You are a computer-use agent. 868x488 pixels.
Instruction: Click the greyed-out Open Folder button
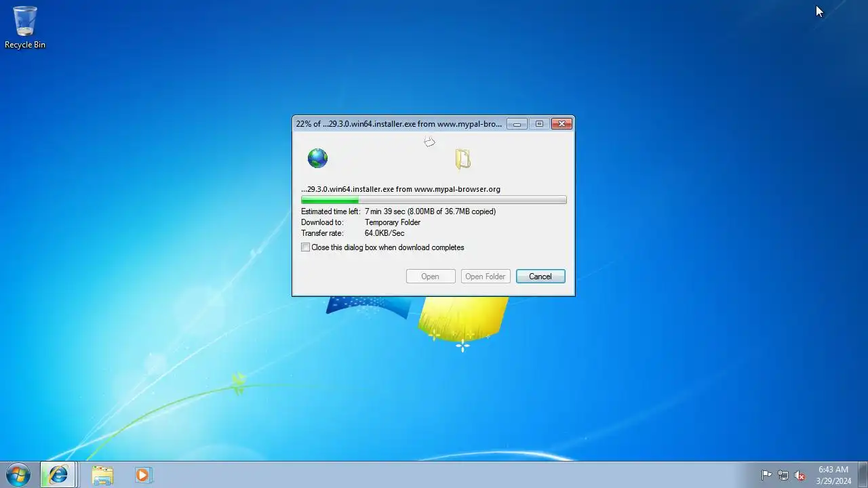click(486, 277)
